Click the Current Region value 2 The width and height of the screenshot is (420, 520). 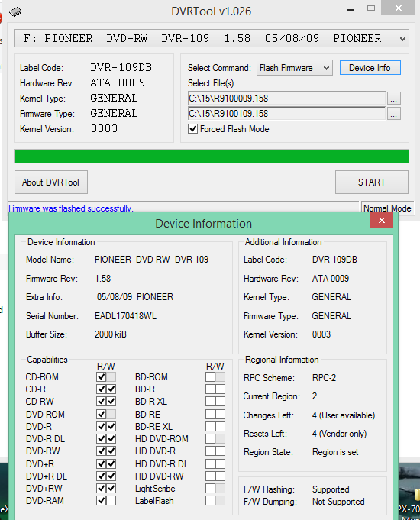point(315,396)
